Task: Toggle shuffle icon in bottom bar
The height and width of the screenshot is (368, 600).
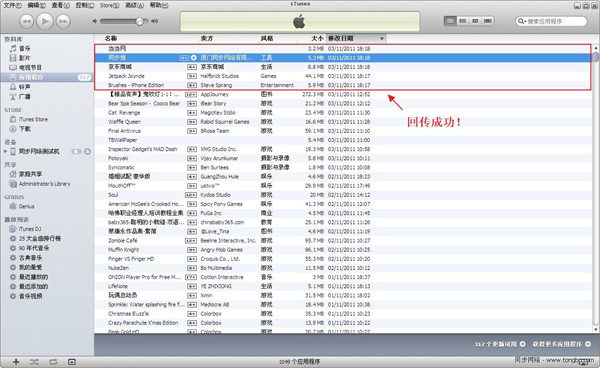Action: click(34, 362)
